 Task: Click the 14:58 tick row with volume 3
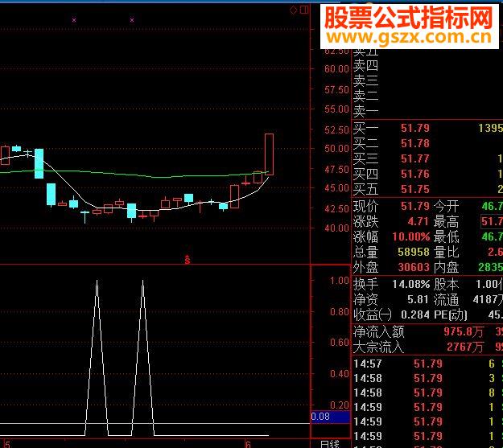(428, 378)
